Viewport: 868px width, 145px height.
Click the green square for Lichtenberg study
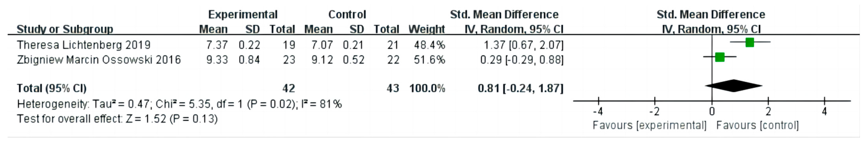click(x=749, y=42)
